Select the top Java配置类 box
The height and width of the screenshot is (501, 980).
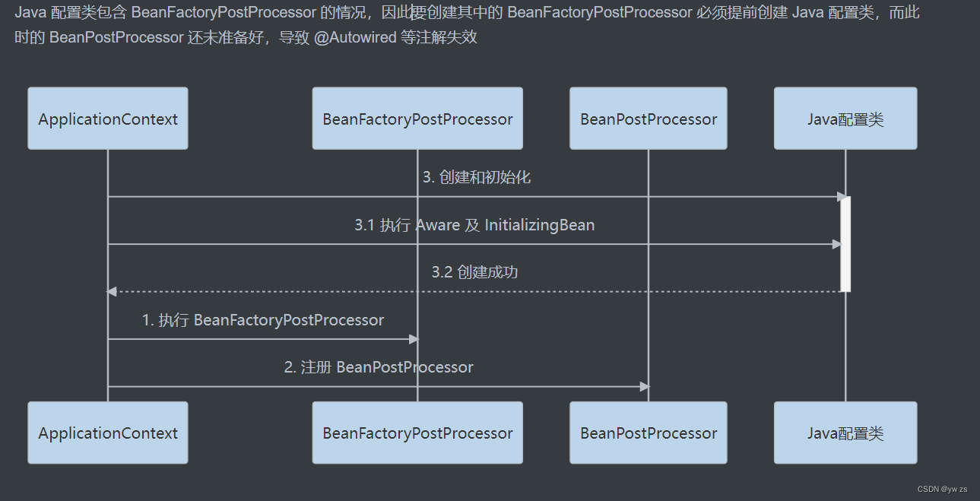tap(845, 118)
